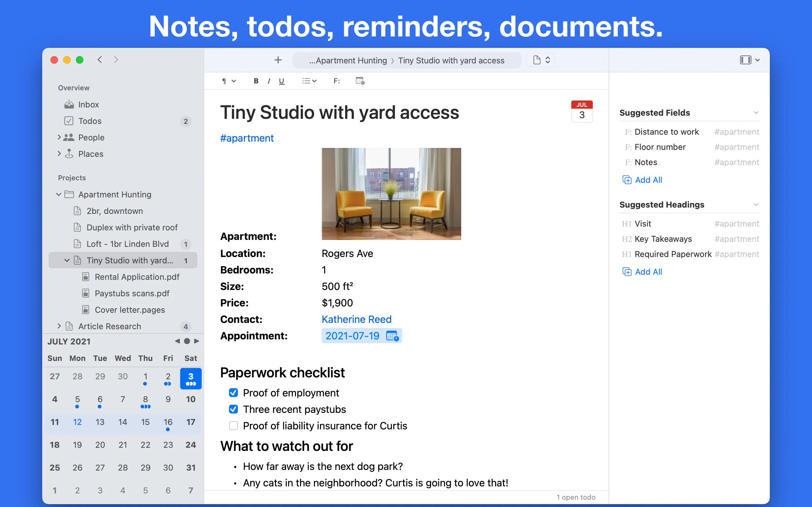Toggle underline formatting from the toolbar
The height and width of the screenshot is (507, 812).
click(x=282, y=81)
